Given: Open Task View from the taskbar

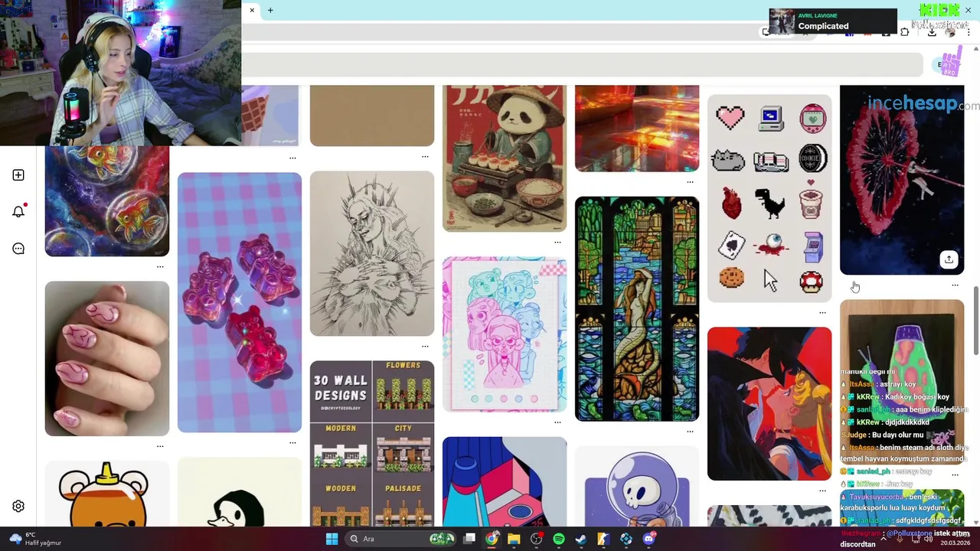Looking at the screenshot, I should coord(469,539).
